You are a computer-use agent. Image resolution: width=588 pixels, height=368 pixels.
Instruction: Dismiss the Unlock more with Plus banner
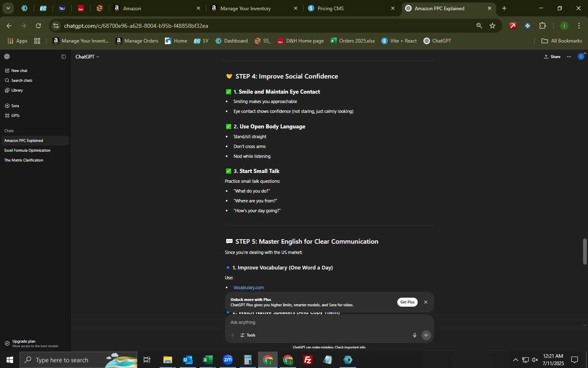(x=425, y=302)
